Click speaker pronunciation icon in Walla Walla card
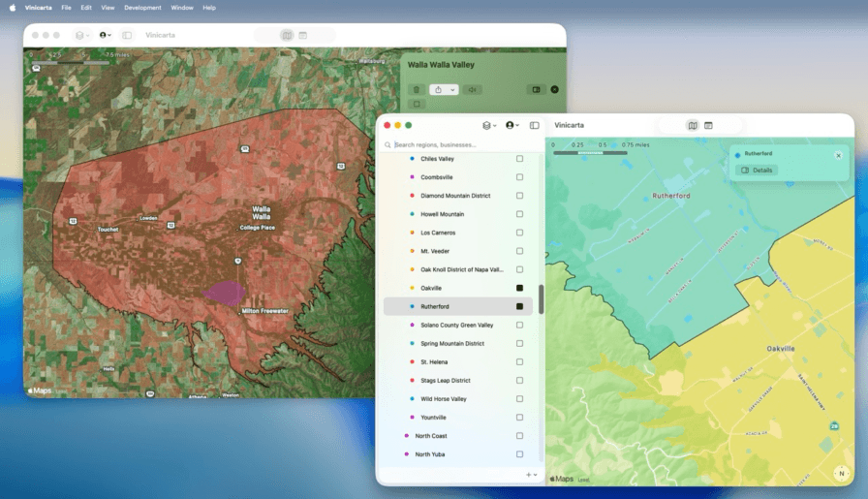This screenshot has width=868, height=499. [x=472, y=90]
